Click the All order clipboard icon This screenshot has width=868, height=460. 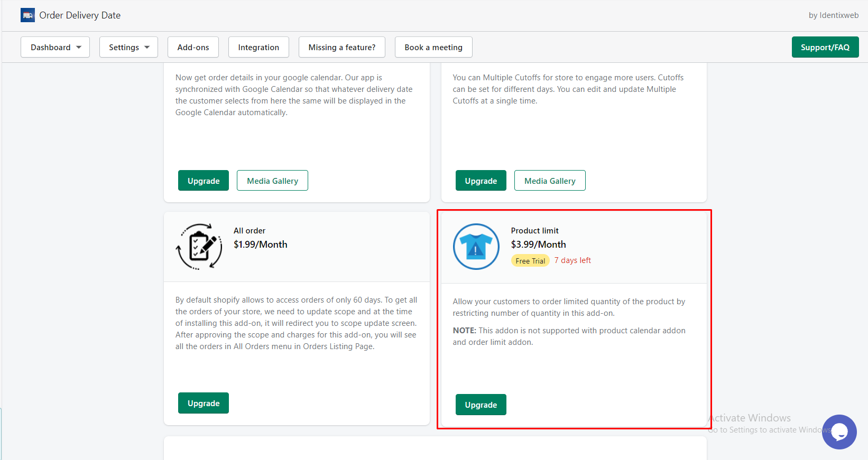coord(199,247)
